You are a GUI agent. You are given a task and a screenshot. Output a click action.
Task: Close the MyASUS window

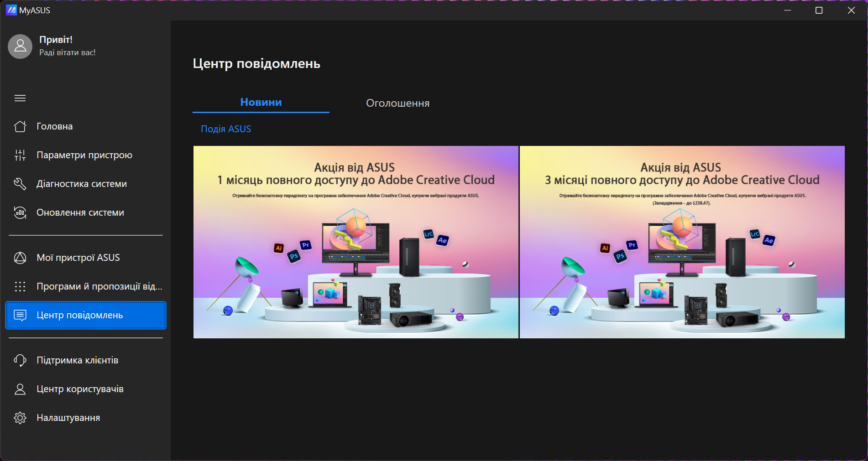(851, 10)
